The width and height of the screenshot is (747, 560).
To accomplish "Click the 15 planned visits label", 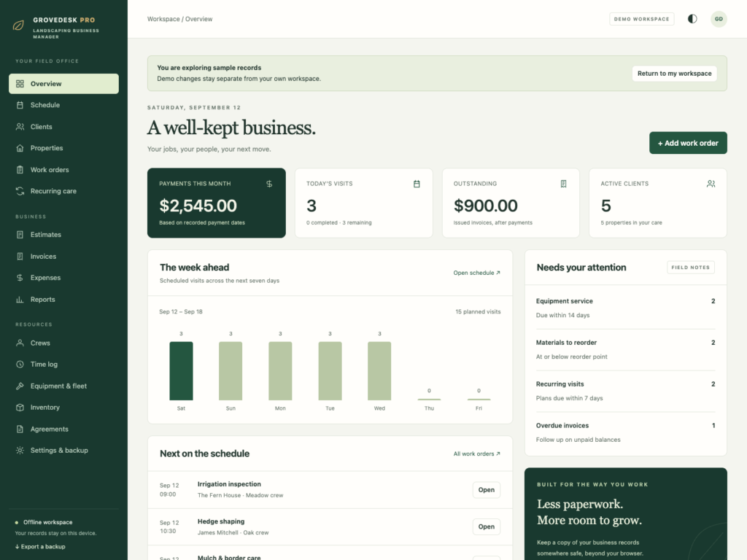I will (x=478, y=312).
